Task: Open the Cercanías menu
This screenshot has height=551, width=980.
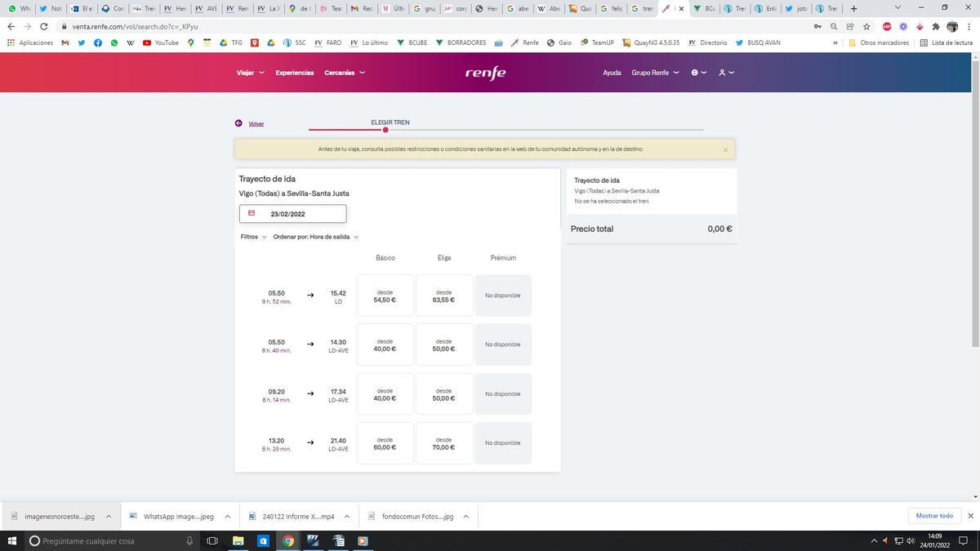Action: [341, 73]
